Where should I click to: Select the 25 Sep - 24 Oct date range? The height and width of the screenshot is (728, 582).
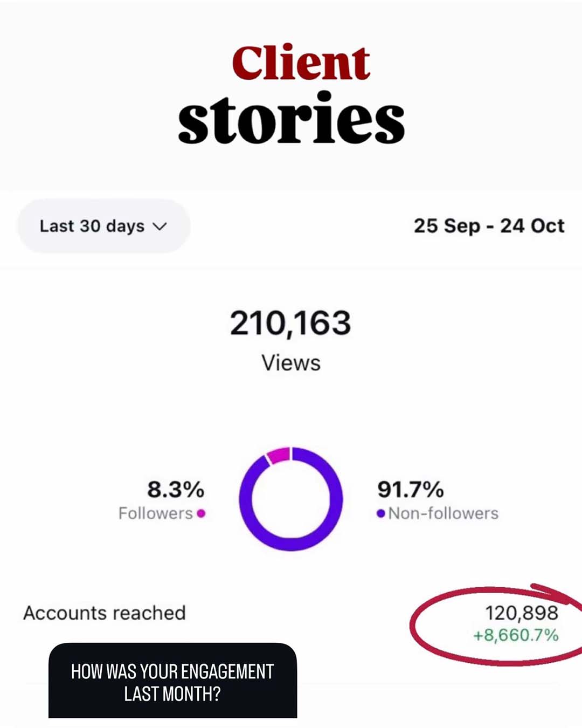[489, 226]
